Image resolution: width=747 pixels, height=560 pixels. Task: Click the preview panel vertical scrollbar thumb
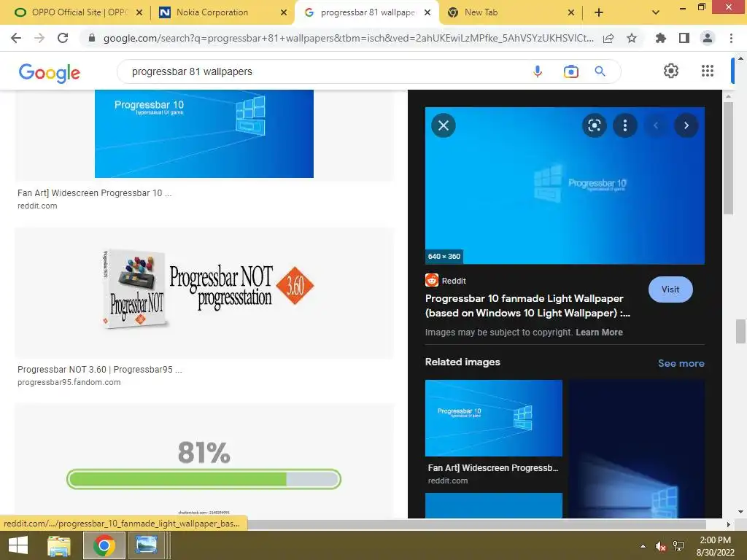(728, 158)
